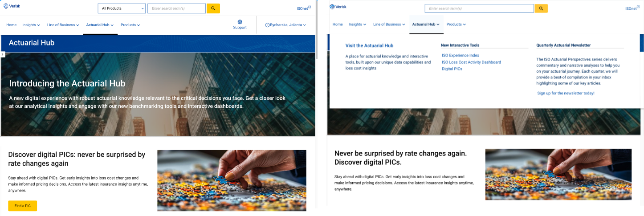This screenshot has height=216, width=644.
Task: Open the Support lifebuoy icon
Action: pos(240,22)
